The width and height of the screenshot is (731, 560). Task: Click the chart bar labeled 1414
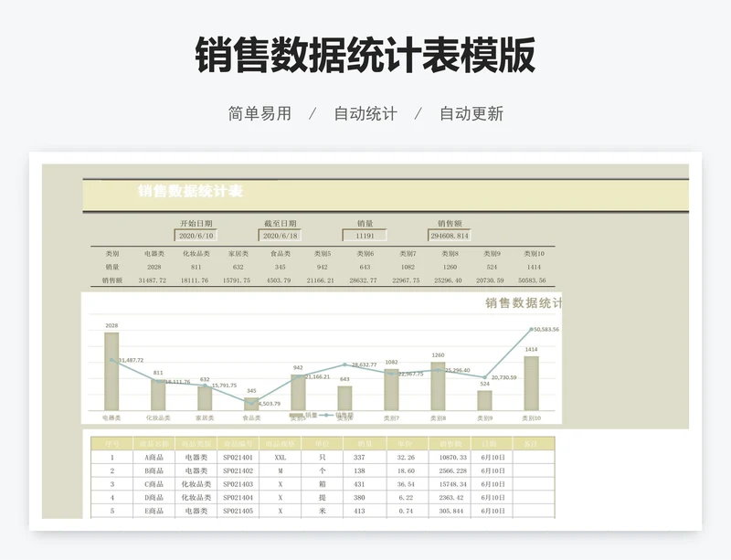click(532, 384)
